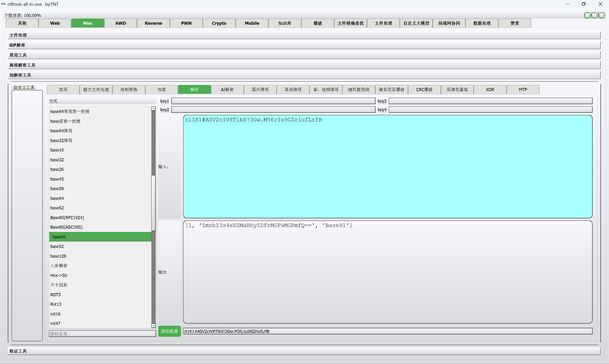Switch to the 爆破 main tab

click(x=318, y=23)
